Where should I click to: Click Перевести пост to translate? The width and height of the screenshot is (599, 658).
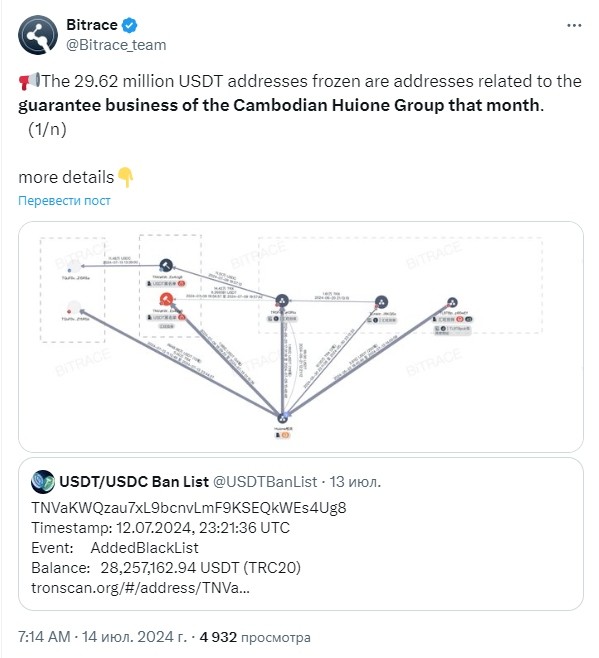point(64,201)
